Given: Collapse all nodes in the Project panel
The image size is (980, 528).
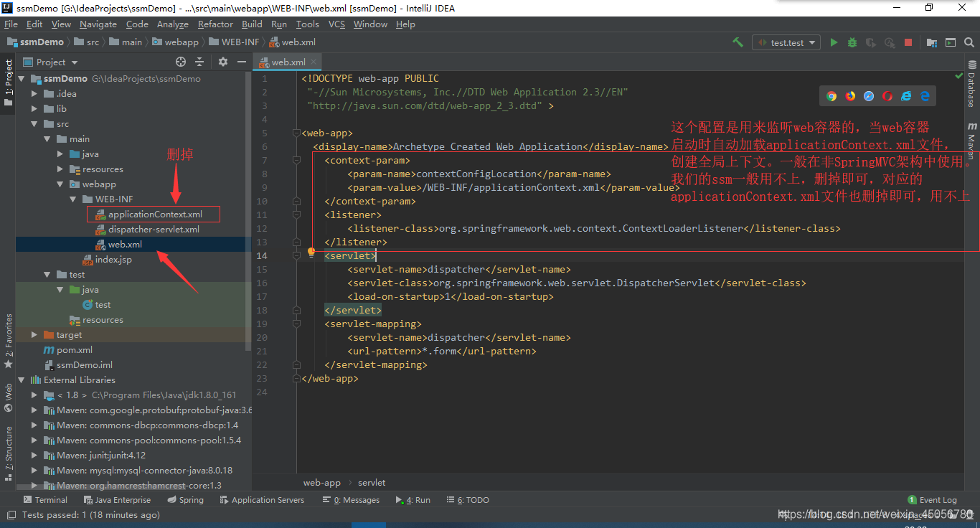Looking at the screenshot, I should pyautogui.click(x=199, y=62).
